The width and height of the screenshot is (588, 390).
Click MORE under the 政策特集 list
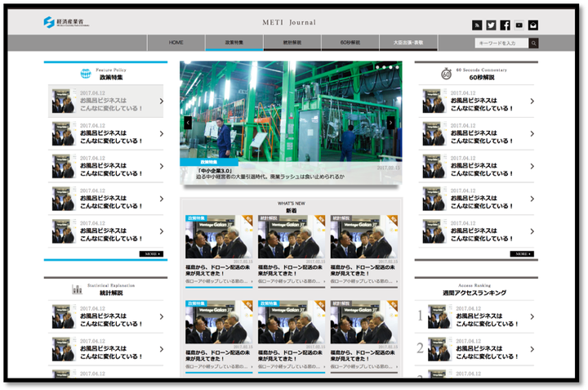point(152,254)
